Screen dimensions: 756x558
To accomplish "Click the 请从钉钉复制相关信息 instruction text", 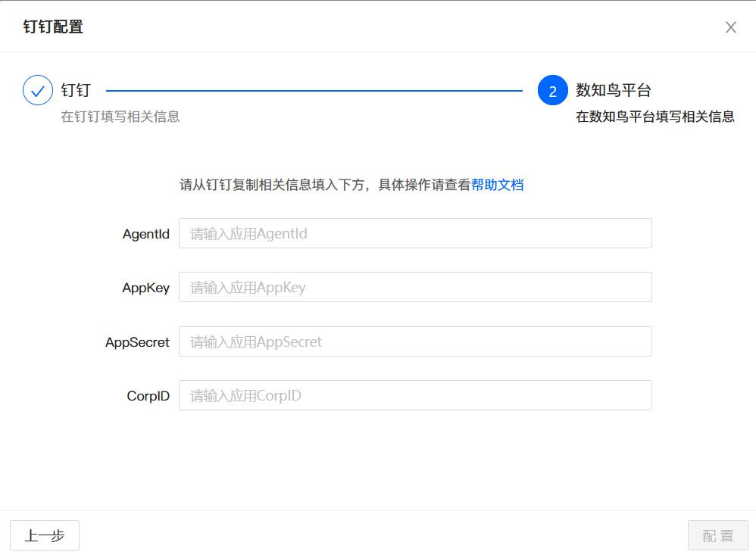I will [x=325, y=185].
